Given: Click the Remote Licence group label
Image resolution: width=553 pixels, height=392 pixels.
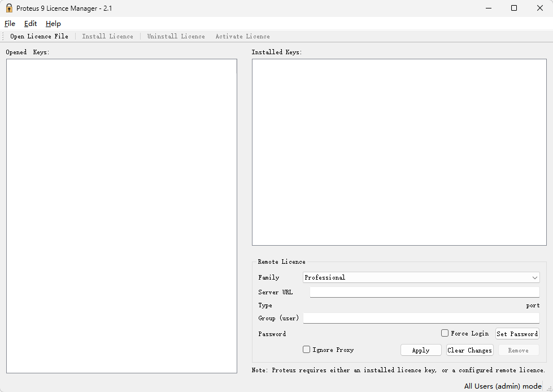Looking at the screenshot, I should coord(281,262).
